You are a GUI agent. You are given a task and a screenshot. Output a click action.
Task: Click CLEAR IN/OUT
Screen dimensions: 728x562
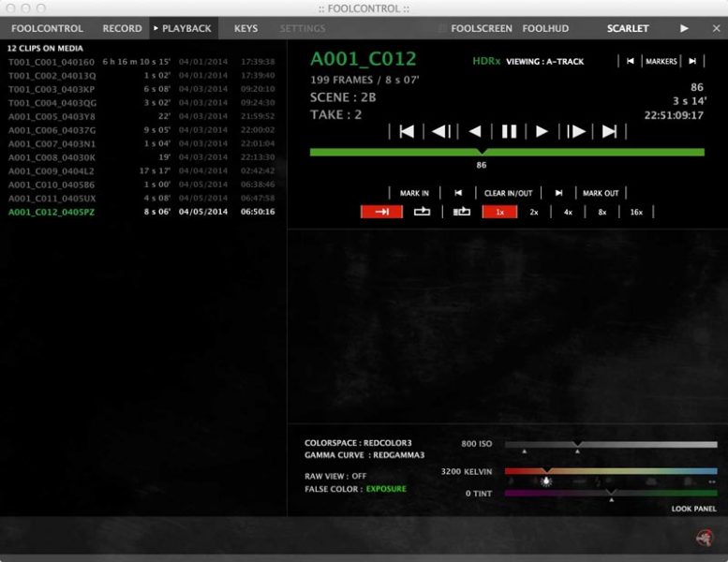coord(509,193)
